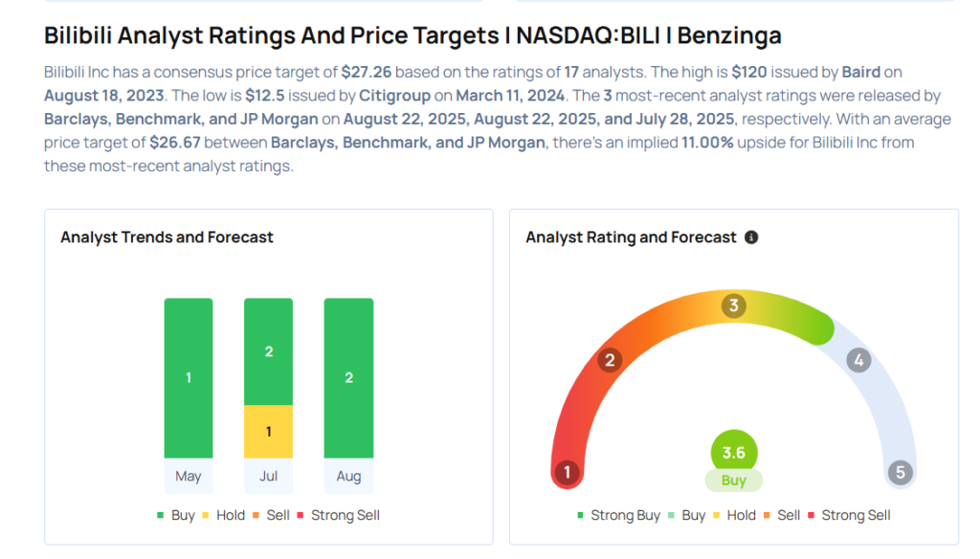Select the Jul month label
The image size is (980, 559).
click(269, 476)
